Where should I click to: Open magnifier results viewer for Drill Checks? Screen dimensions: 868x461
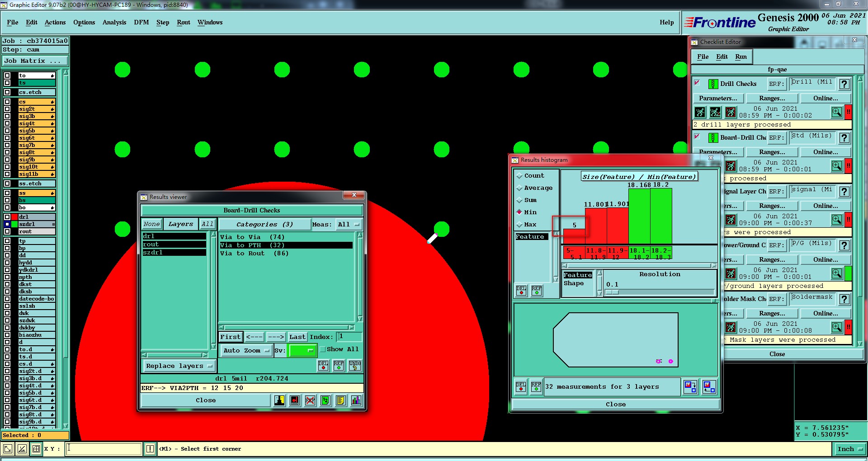coord(837,112)
